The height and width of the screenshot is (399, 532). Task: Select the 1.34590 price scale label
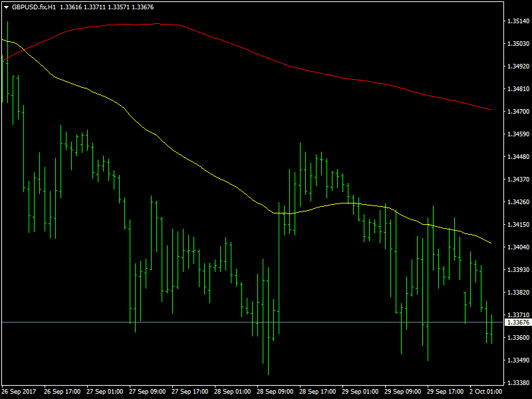(x=518, y=134)
